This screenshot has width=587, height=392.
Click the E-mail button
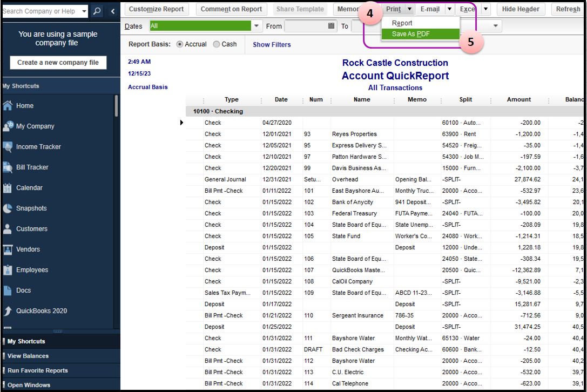[430, 9]
